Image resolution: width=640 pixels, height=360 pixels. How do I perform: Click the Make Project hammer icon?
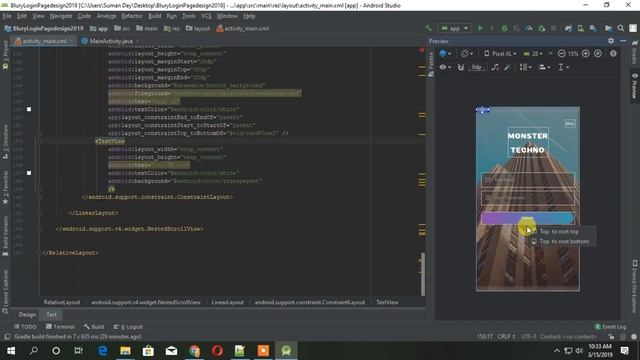(428, 28)
